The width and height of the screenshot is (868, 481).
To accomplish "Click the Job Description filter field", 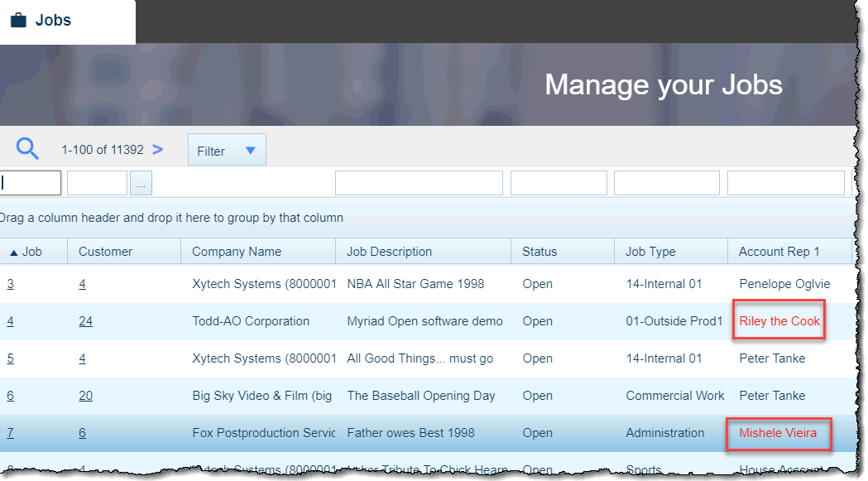I will point(419,183).
